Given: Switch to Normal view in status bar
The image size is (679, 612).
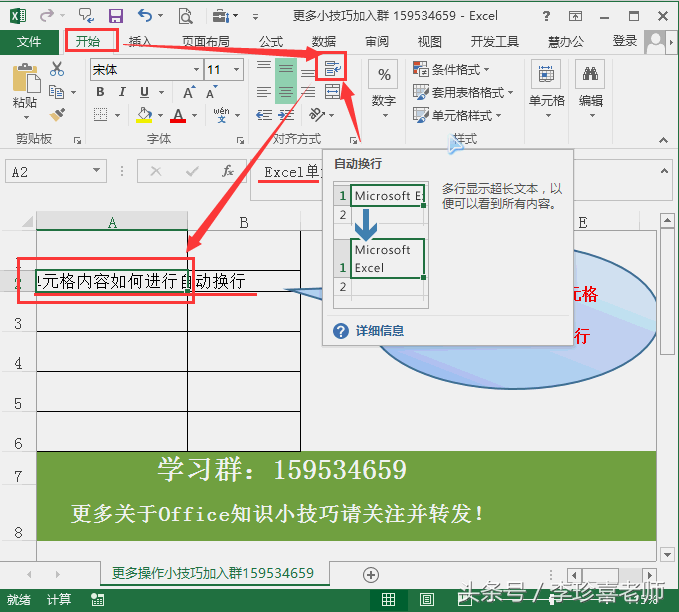Looking at the screenshot, I should [x=388, y=599].
